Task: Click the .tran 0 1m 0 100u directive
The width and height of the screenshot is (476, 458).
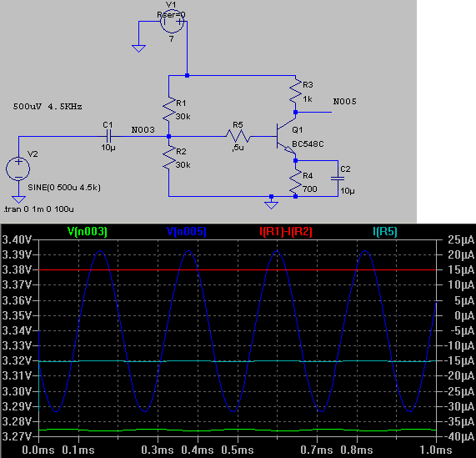Action: pos(38,209)
